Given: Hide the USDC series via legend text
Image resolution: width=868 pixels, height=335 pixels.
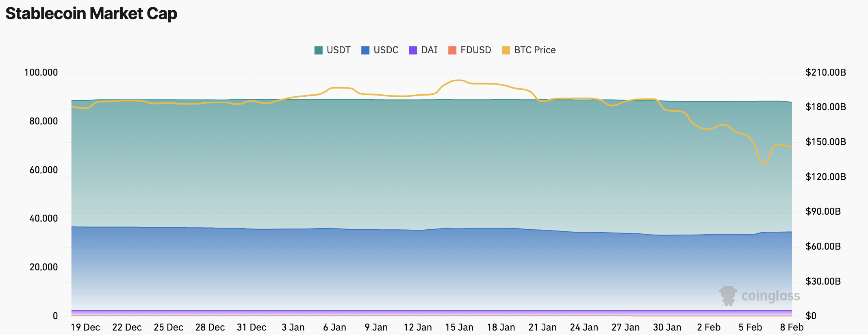Looking at the screenshot, I should pyautogui.click(x=386, y=50).
